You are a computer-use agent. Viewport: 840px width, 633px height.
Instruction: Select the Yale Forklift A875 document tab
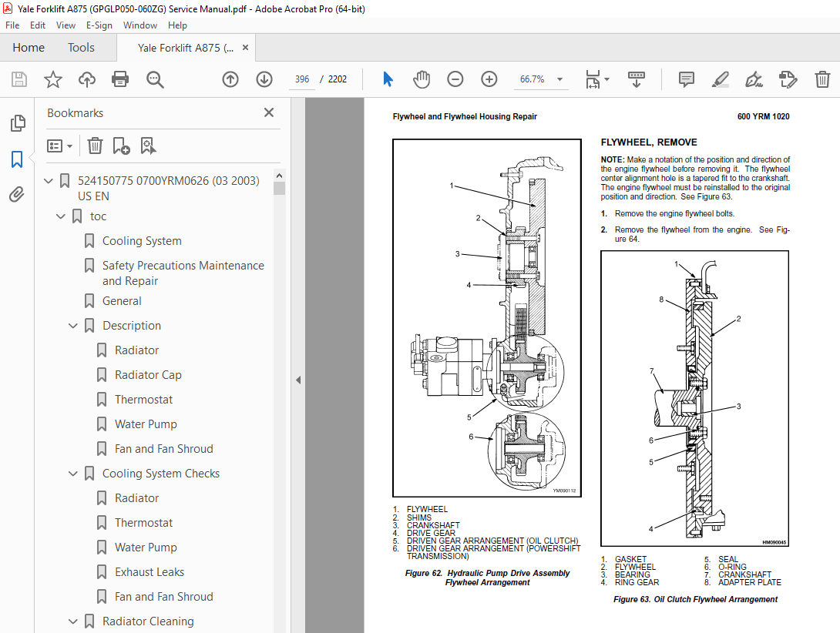186,48
